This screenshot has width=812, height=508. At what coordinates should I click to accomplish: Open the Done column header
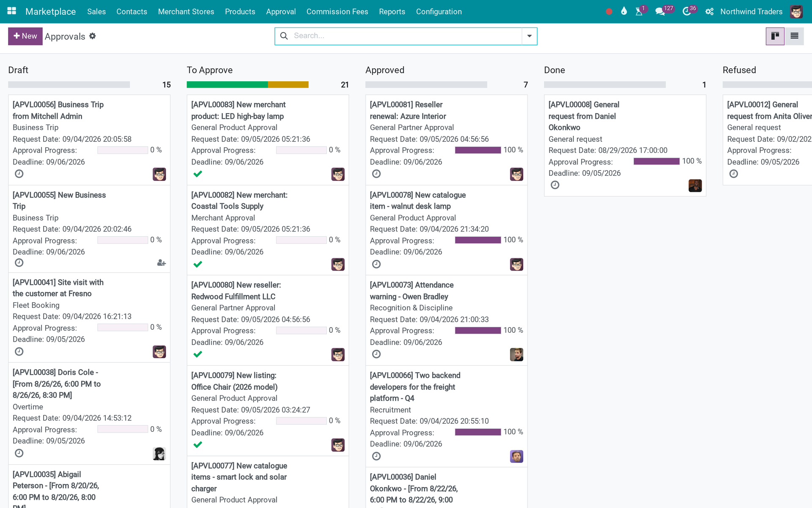pyautogui.click(x=554, y=70)
